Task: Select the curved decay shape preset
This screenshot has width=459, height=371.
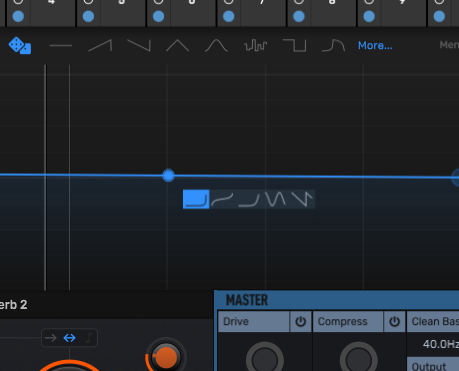Action: pos(333,45)
